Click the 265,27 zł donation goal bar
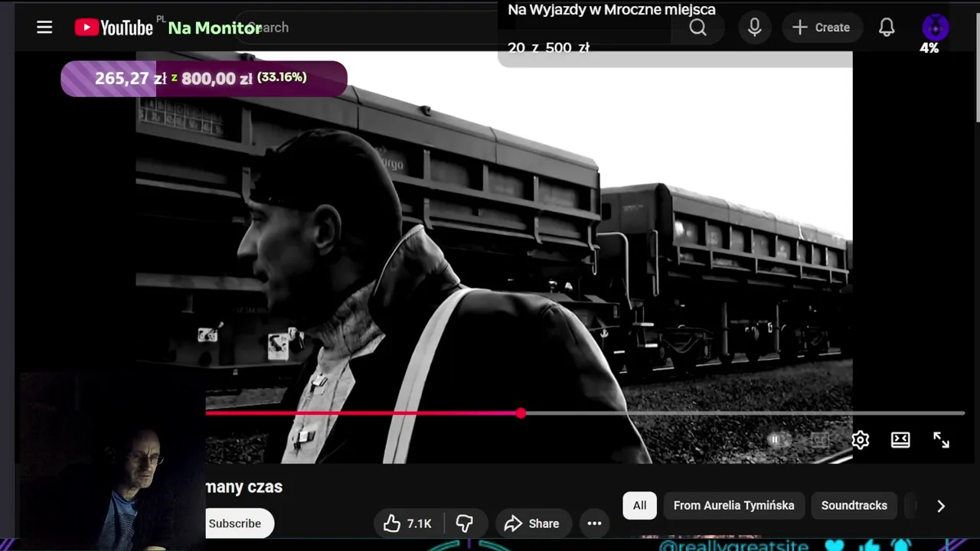The height and width of the screenshot is (551, 980). point(204,78)
